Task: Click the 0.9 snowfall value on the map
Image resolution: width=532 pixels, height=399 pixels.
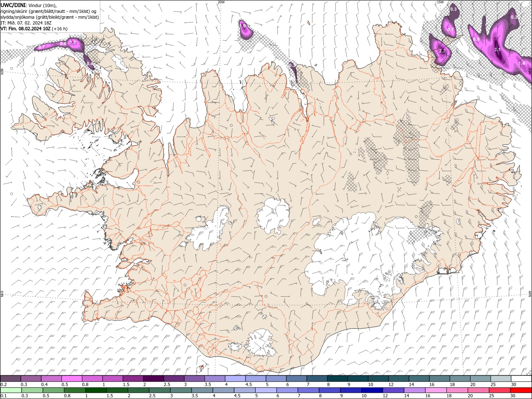Action: tap(476, 39)
